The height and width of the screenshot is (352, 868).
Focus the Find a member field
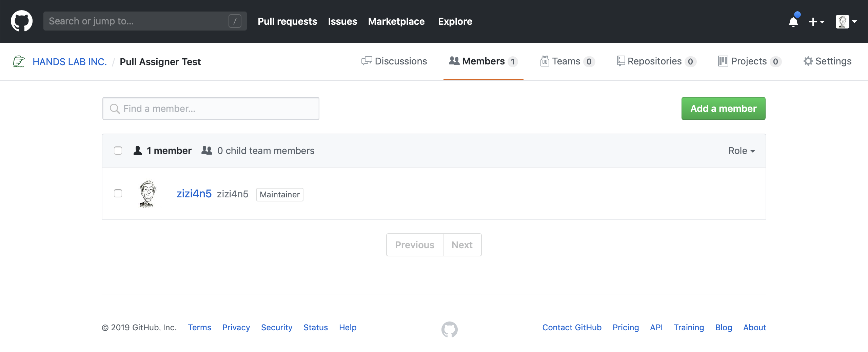click(x=211, y=109)
